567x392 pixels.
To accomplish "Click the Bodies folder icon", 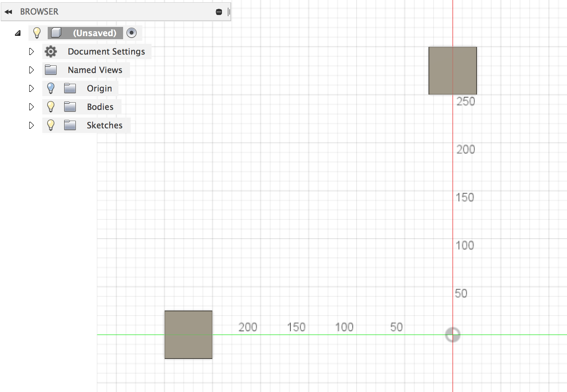I will click(70, 107).
